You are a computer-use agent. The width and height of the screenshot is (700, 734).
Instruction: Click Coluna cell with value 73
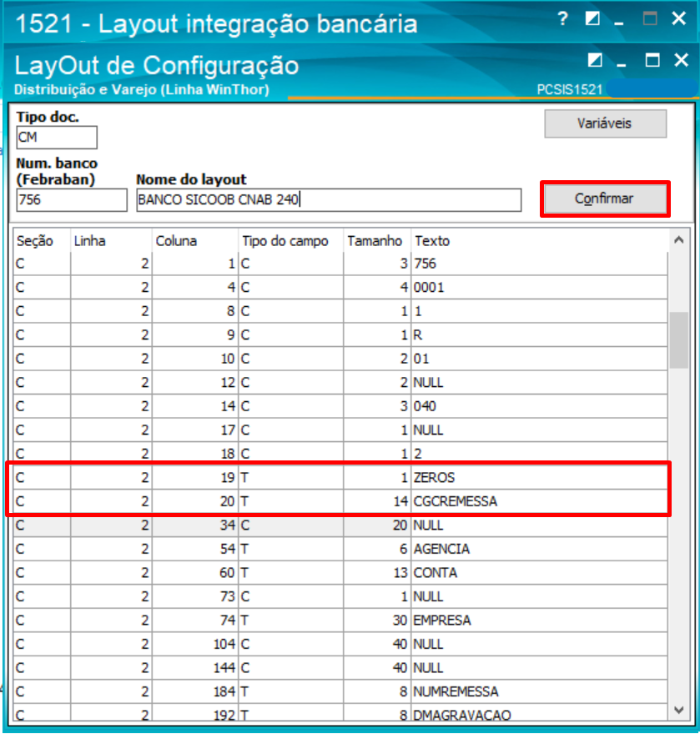tap(194, 597)
